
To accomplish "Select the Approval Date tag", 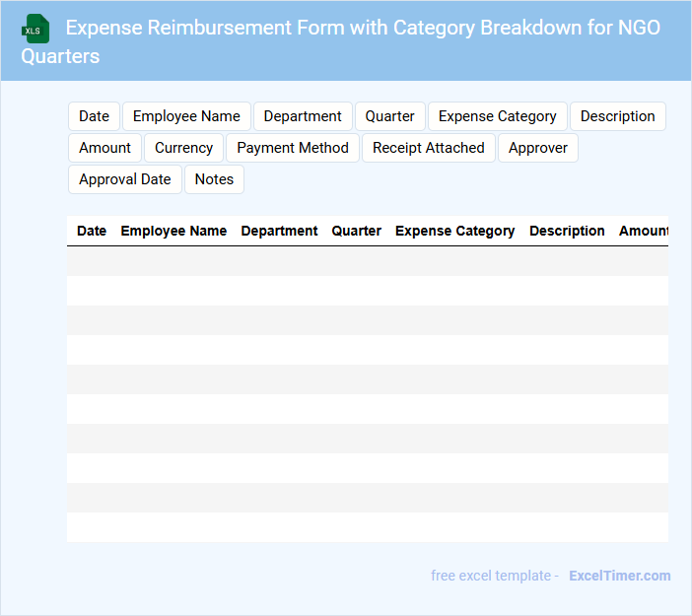I will 125,179.
